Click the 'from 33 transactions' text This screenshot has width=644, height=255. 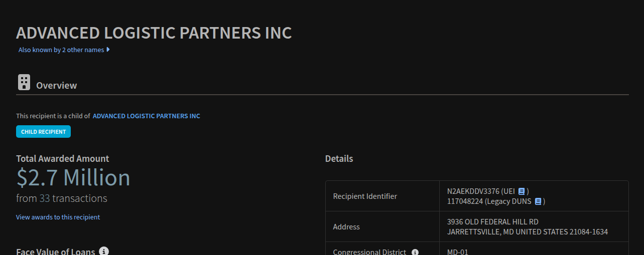click(62, 198)
